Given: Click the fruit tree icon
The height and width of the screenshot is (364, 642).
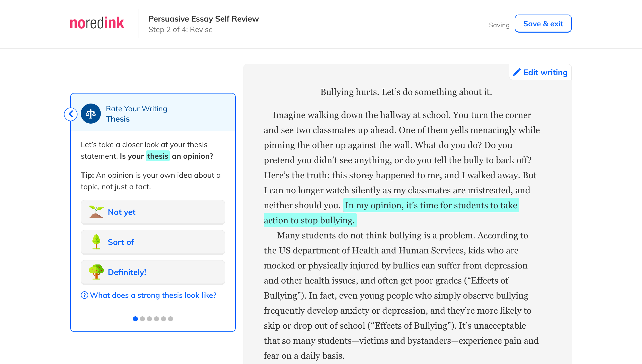Looking at the screenshot, I should (x=96, y=272).
